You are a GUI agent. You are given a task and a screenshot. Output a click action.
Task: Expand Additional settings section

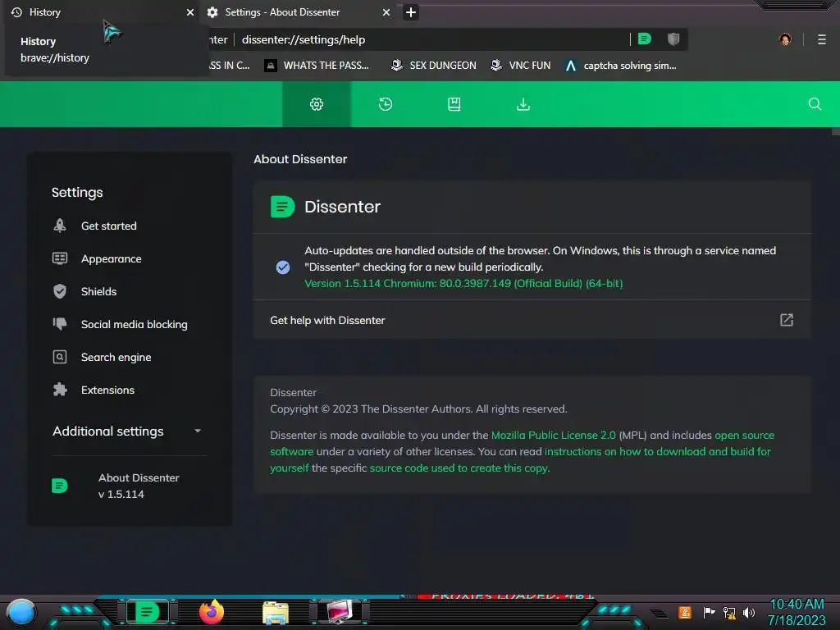[129, 431]
